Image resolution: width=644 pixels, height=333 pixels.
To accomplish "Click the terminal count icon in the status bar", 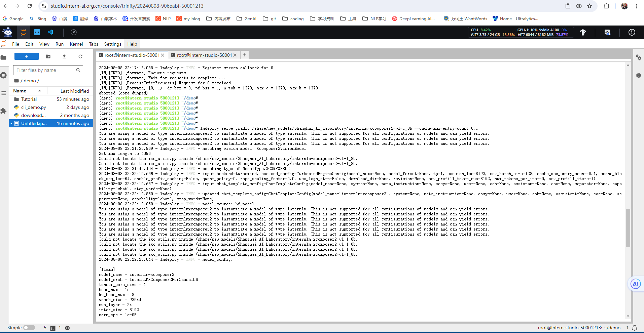I will [x=53, y=328].
